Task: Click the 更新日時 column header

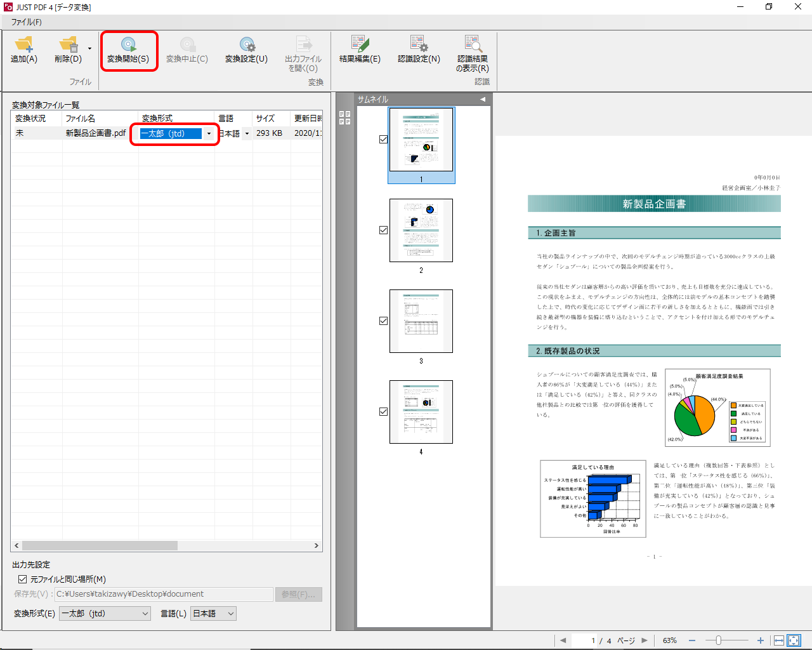Action: coord(307,118)
